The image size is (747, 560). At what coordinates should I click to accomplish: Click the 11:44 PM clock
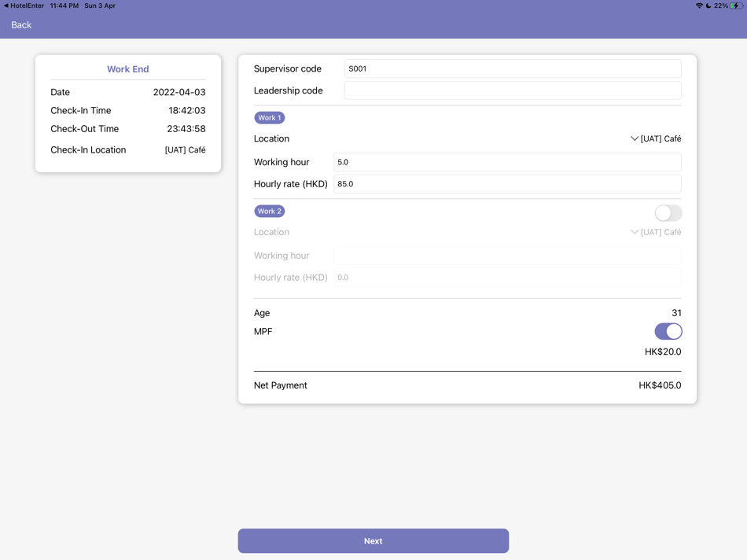click(64, 6)
